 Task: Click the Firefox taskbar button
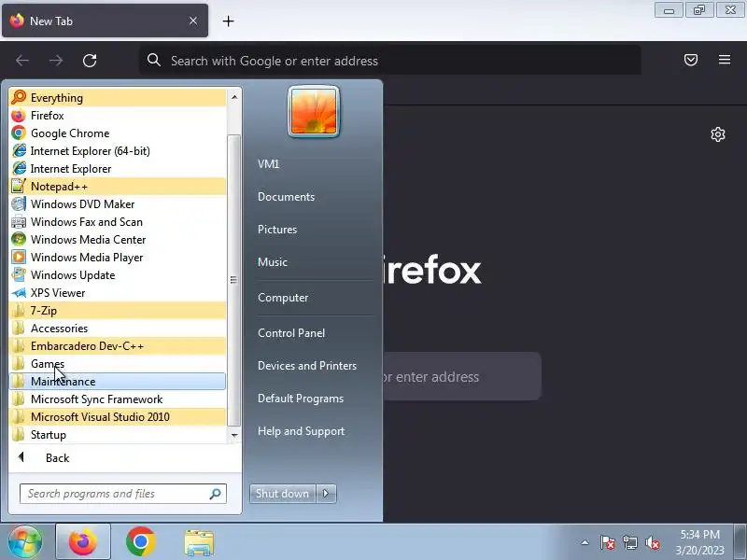pos(83,541)
